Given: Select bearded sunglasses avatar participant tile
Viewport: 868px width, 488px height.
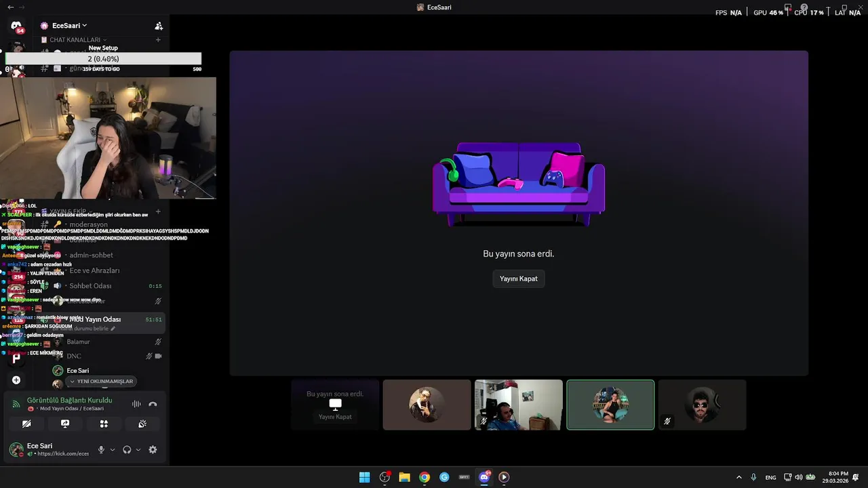Looking at the screenshot, I should click(702, 405).
